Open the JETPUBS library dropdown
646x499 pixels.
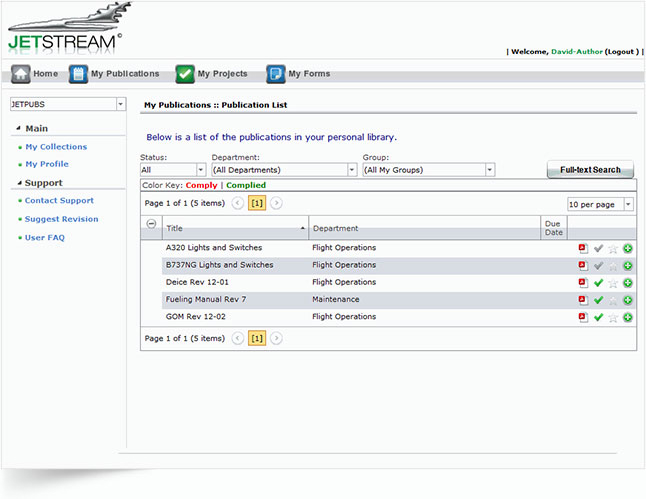[121, 104]
